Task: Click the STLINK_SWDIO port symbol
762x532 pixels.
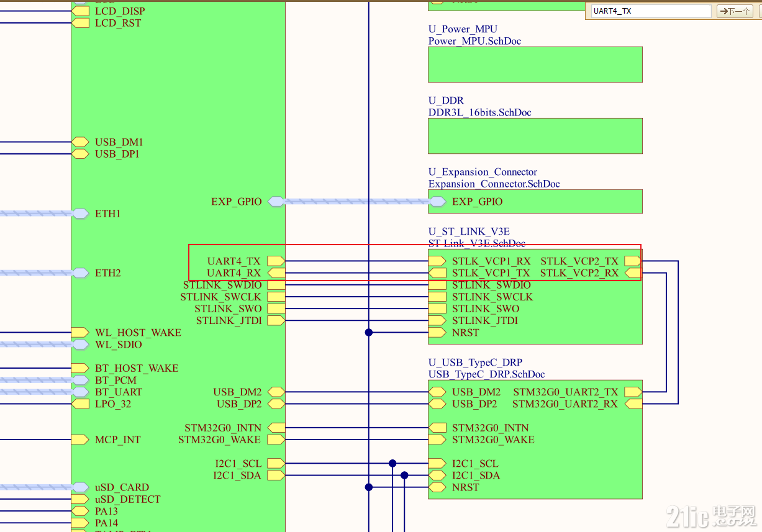Action: 275,284
